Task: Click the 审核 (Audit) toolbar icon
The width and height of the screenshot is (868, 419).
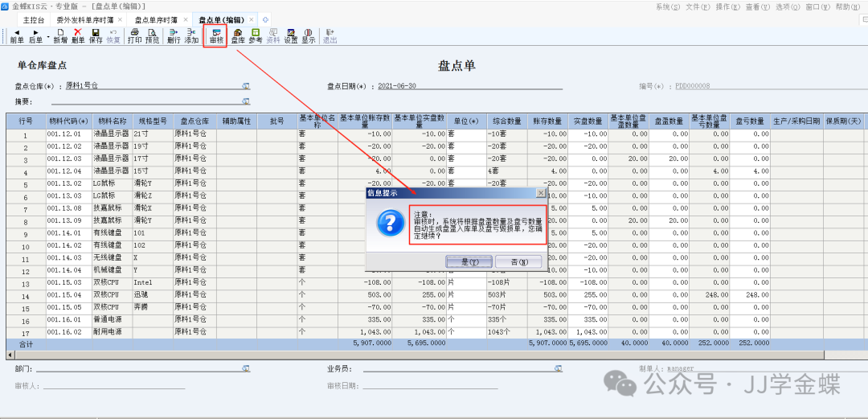Action: tap(215, 35)
